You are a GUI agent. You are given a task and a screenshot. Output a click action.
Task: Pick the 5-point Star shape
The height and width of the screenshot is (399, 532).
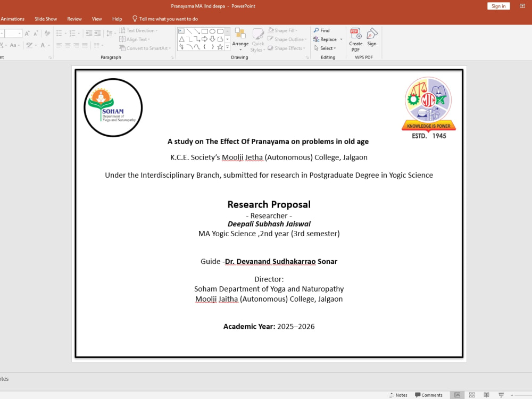[220, 47]
